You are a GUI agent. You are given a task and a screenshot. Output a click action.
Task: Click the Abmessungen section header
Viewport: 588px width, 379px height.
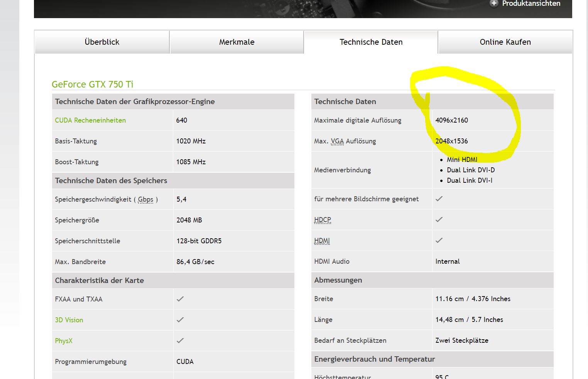click(338, 280)
